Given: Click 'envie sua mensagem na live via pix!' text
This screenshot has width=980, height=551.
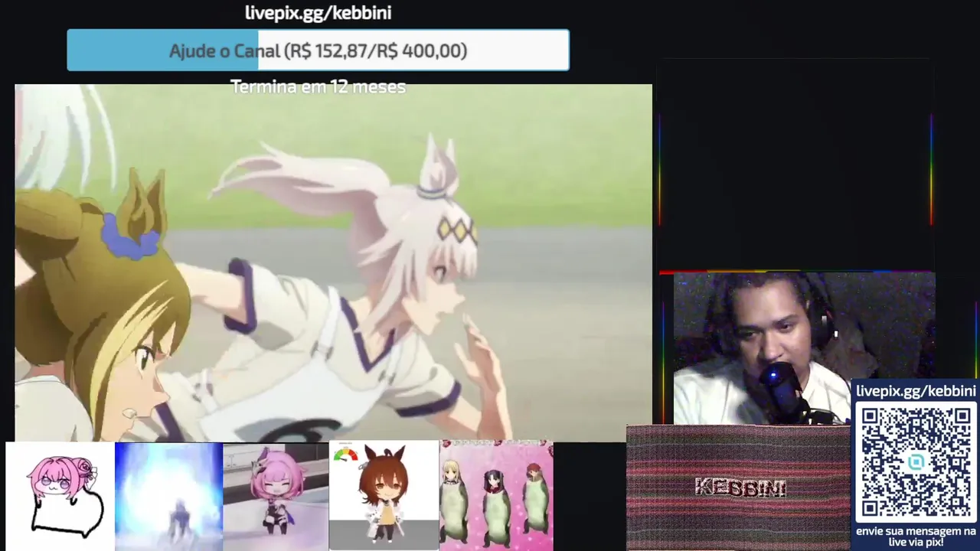Looking at the screenshot, I should tap(916, 536).
